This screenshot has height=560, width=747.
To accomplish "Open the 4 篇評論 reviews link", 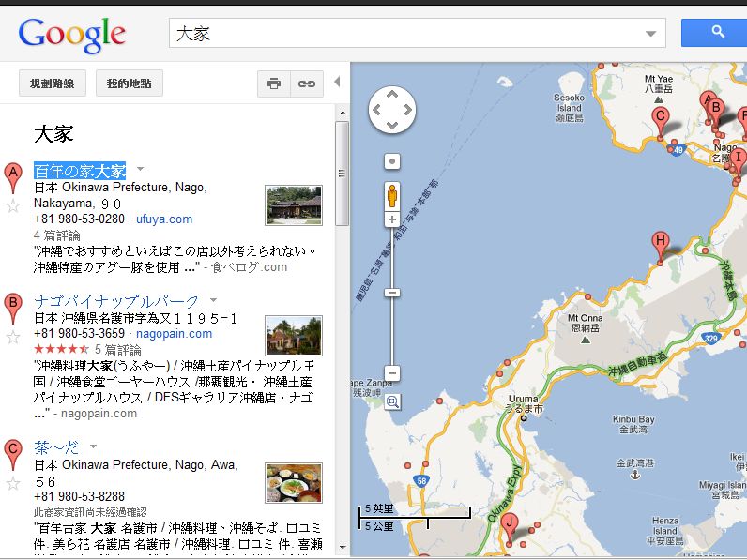I will tap(56, 235).
